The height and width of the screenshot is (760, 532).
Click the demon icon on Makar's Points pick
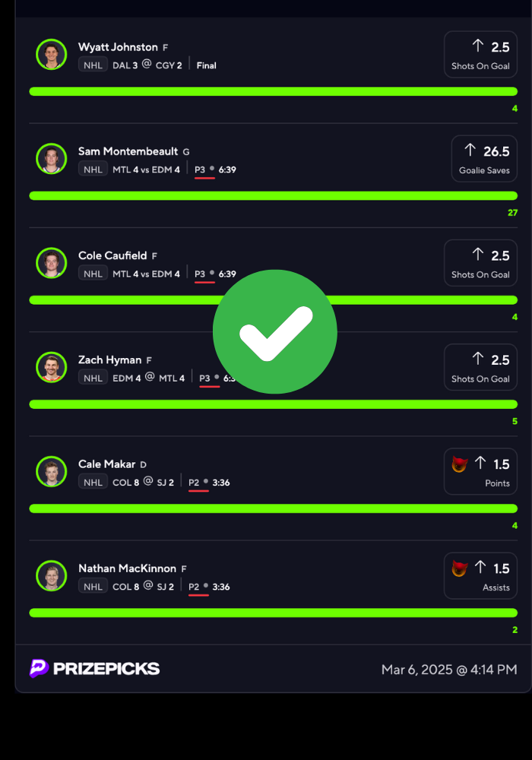coord(460,464)
